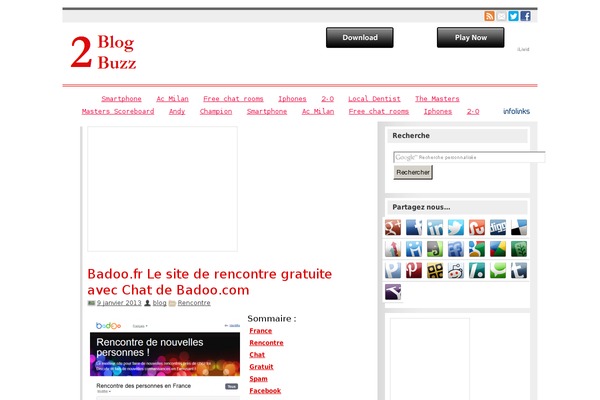
Task: Share with Twitter bird icon in Partagez nous
Action: click(456, 227)
